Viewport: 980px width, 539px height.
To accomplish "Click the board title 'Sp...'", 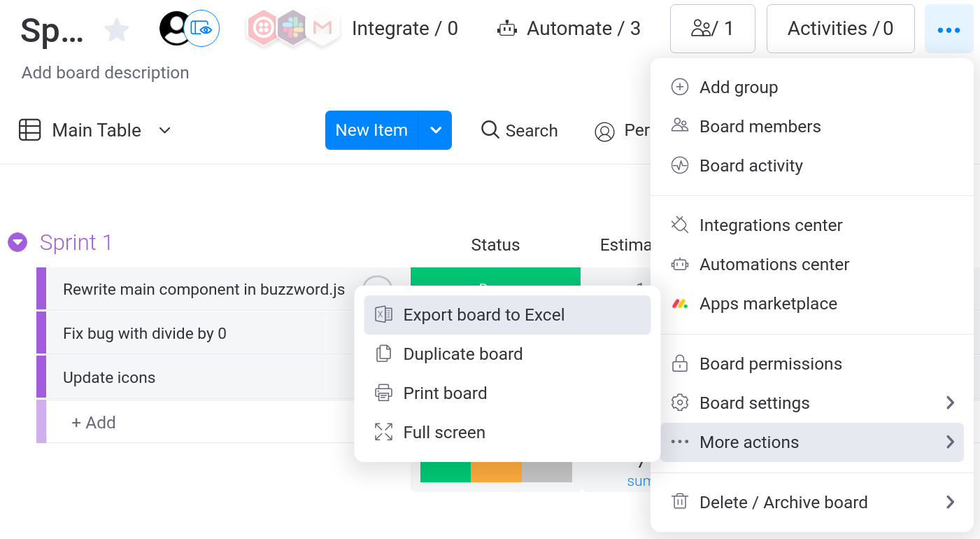I will click(x=52, y=30).
